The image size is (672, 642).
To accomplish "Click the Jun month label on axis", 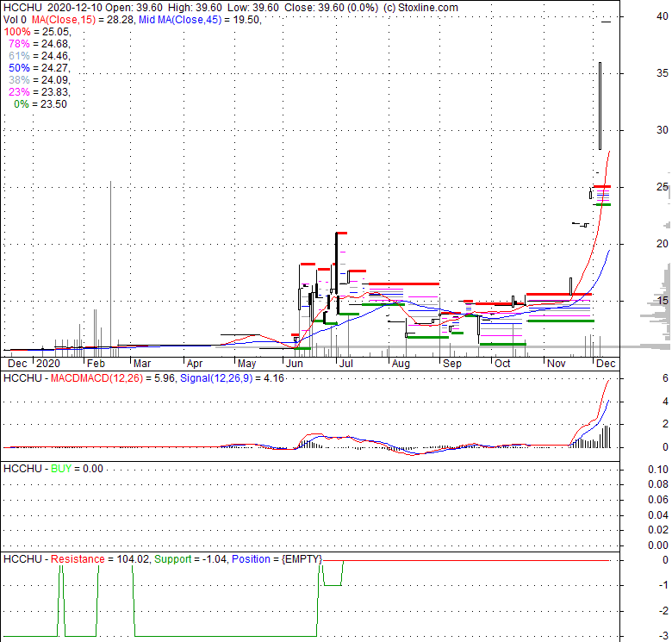I will 294,364.
